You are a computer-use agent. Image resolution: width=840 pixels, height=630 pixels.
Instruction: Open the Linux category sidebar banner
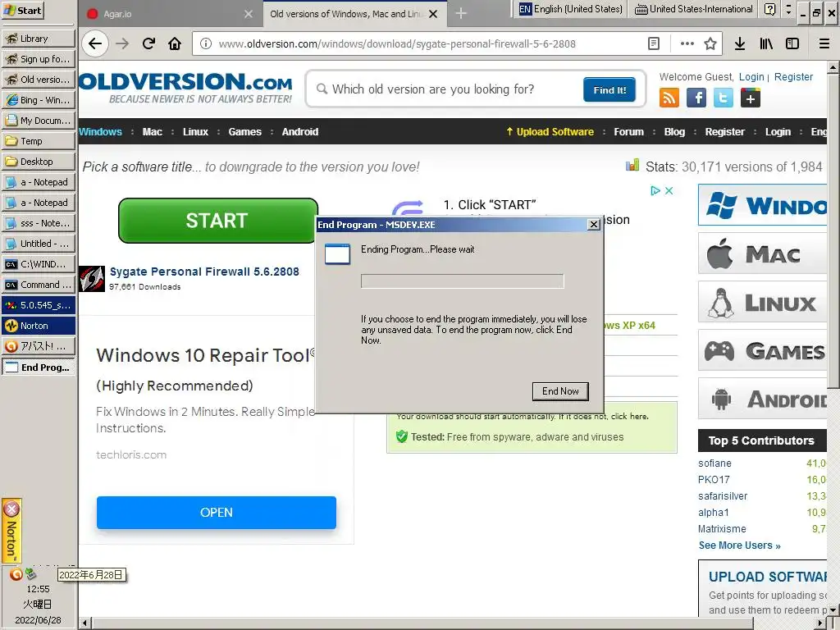point(762,302)
